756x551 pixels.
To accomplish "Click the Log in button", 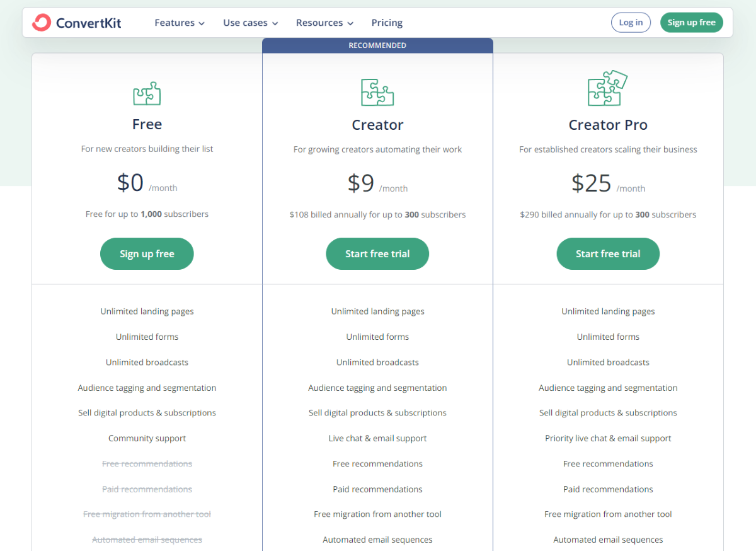I will pos(631,23).
